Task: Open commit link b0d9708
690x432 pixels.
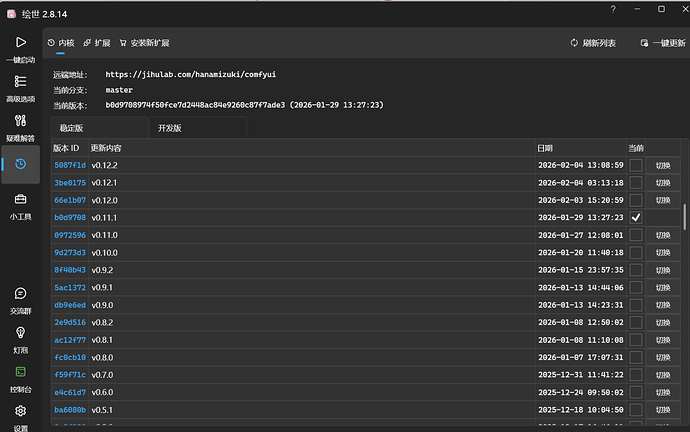Action: coord(70,218)
